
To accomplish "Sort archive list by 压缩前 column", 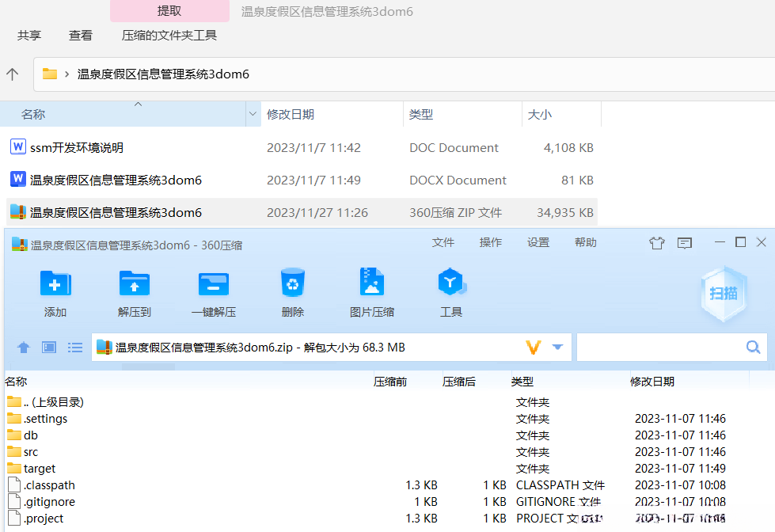I will click(x=390, y=382).
